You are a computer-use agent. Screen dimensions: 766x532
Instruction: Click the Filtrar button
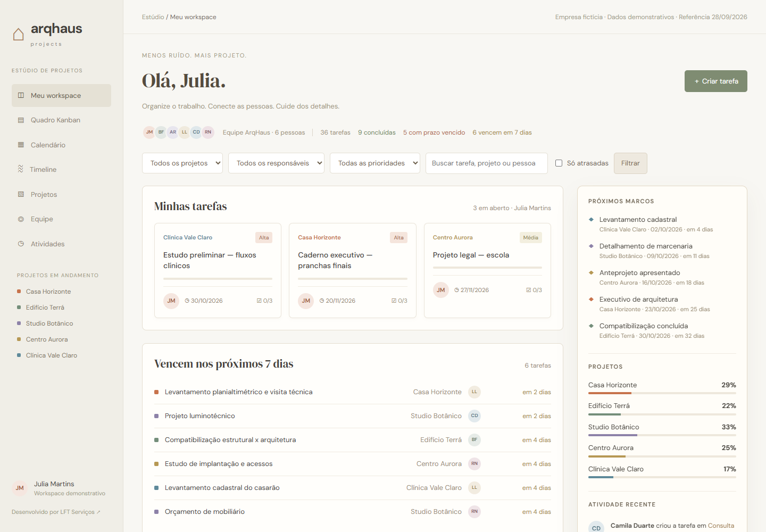(630, 163)
